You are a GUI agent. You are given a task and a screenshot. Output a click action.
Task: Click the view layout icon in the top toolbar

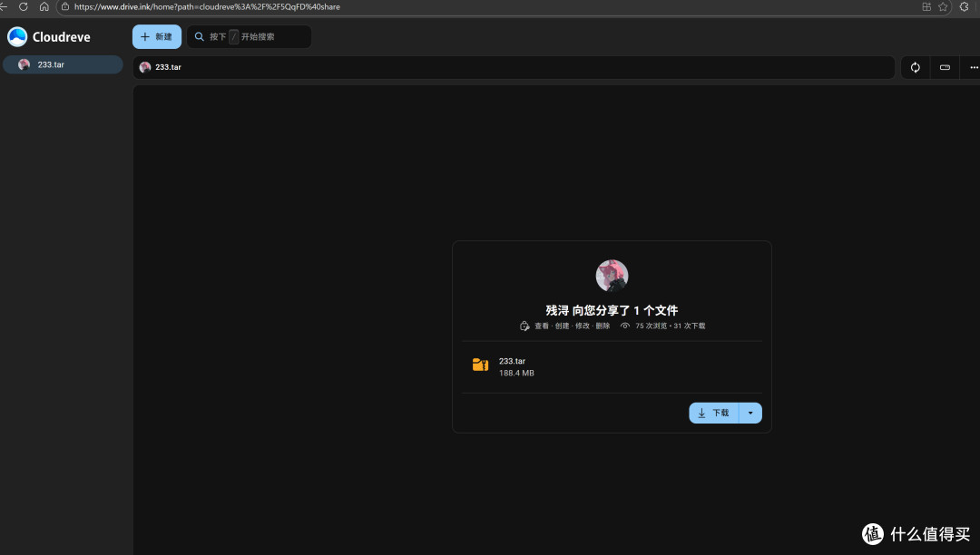coord(945,67)
